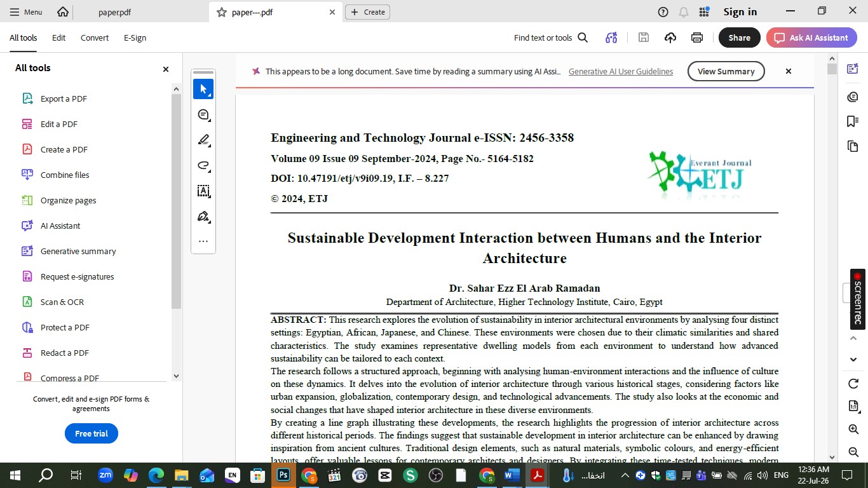Select the Add text box tool

(203, 191)
